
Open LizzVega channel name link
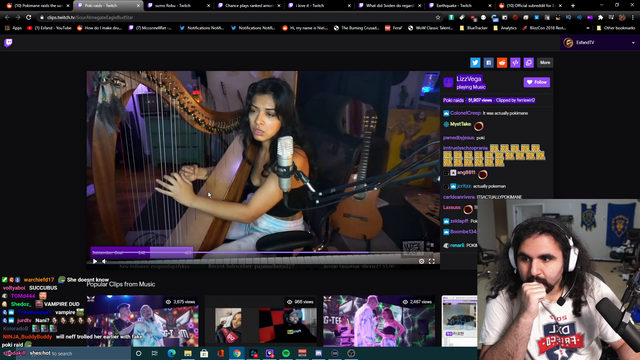pos(469,79)
